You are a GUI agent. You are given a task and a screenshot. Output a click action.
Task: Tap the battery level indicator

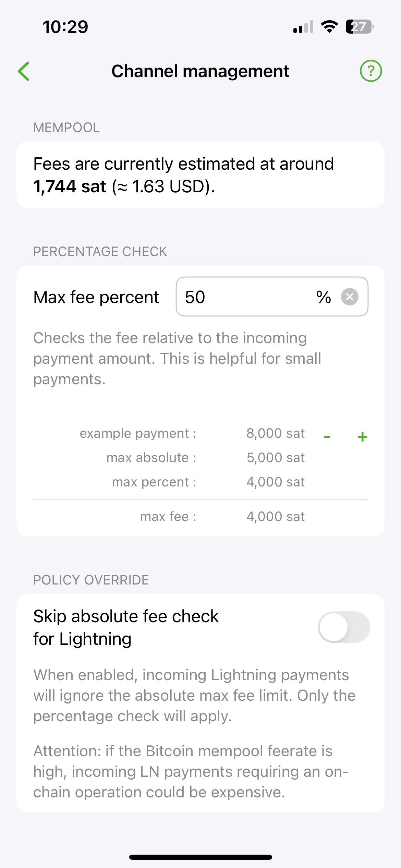tap(359, 27)
